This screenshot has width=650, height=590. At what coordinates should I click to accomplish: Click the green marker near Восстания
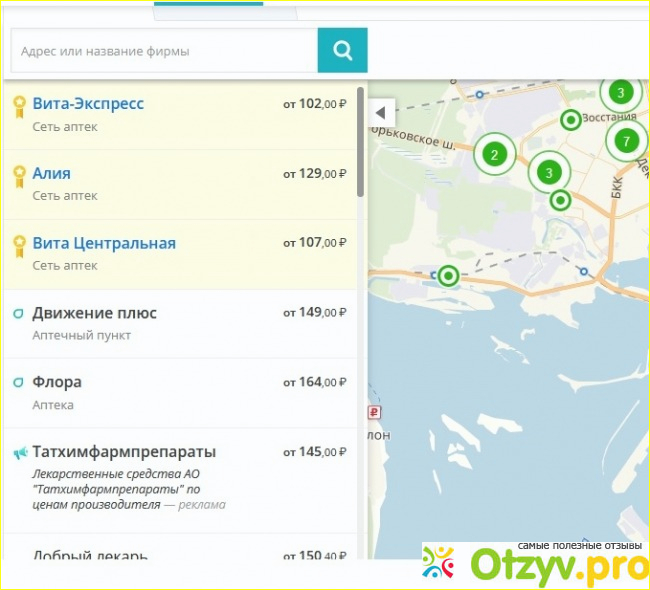[x=571, y=120]
